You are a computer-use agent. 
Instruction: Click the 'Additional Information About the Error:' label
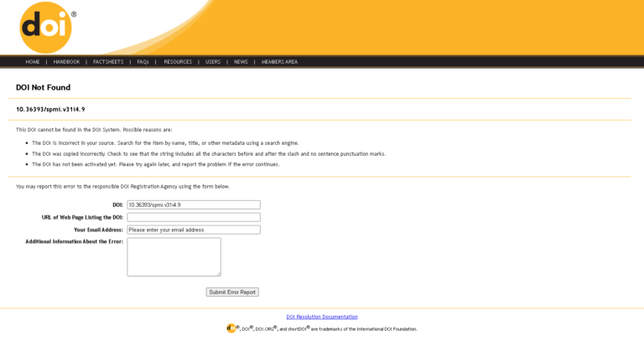coord(75,241)
